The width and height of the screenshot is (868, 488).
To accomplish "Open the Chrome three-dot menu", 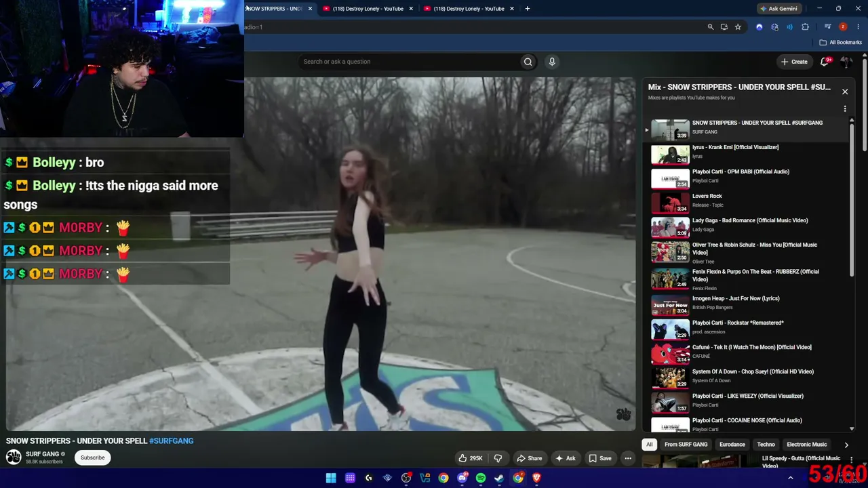I will 858,27.
